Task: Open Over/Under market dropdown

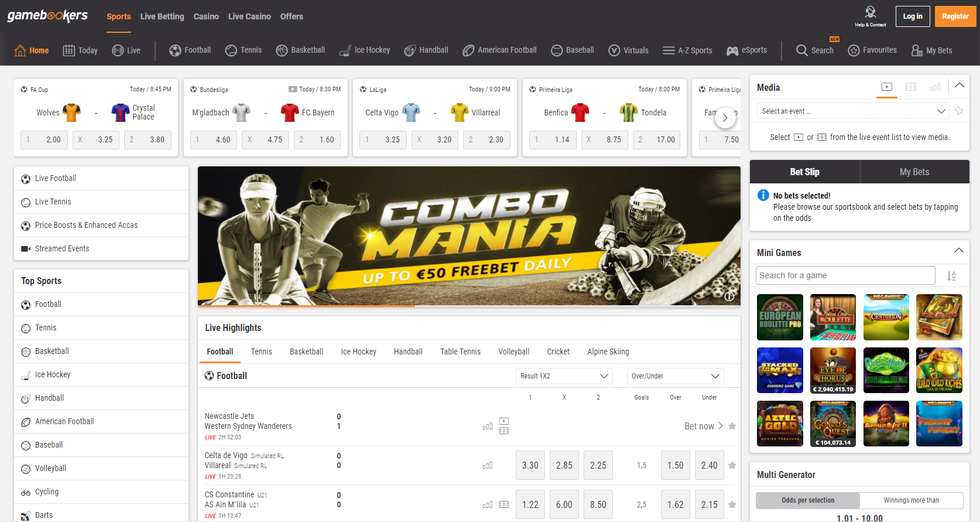Action: click(x=675, y=376)
